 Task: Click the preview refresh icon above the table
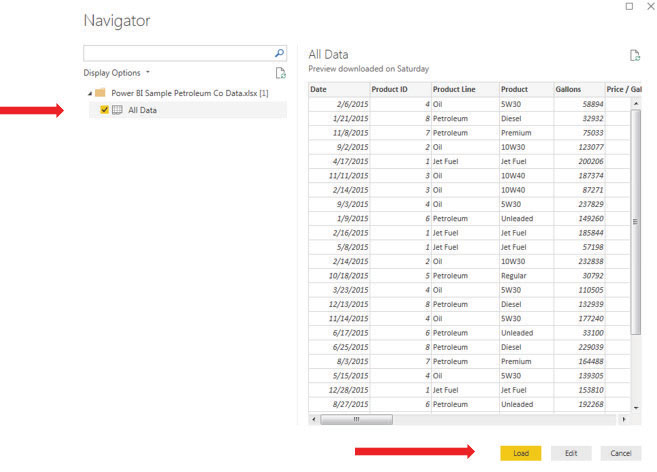[634, 56]
